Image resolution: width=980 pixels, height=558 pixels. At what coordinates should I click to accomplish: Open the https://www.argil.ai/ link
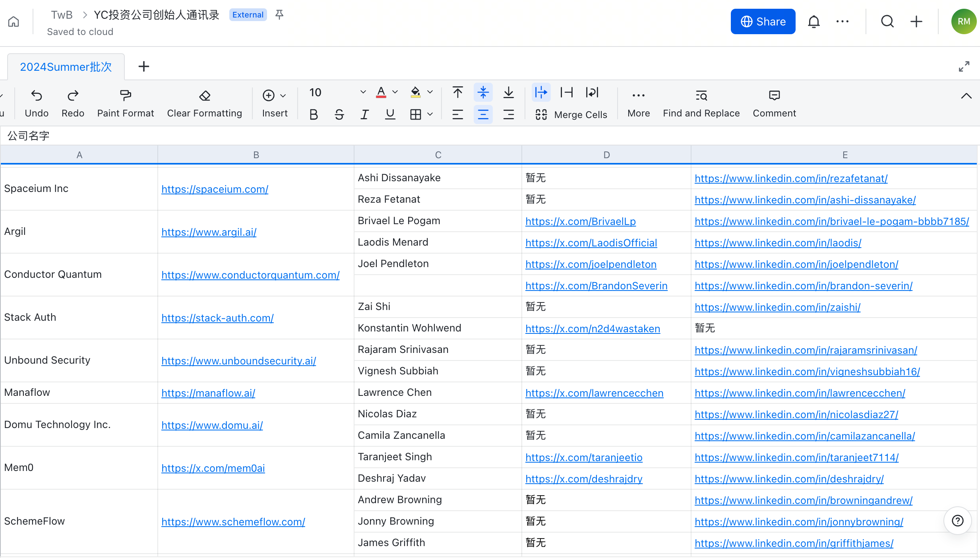click(209, 232)
